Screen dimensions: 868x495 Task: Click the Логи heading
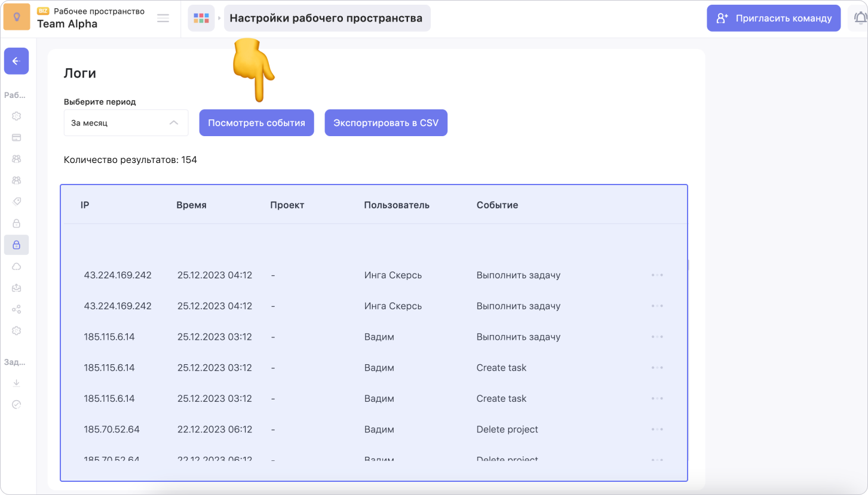click(x=80, y=73)
